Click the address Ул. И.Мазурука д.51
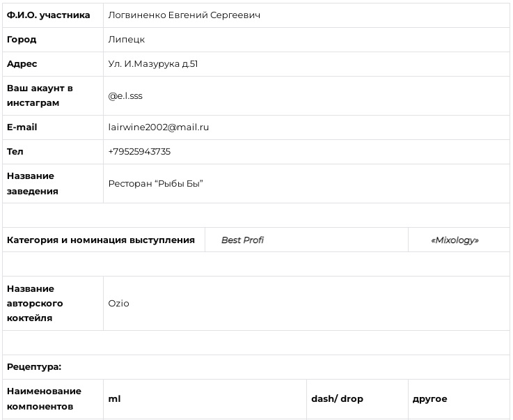513x420 pixels. pyautogui.click(x=153, y=64)
